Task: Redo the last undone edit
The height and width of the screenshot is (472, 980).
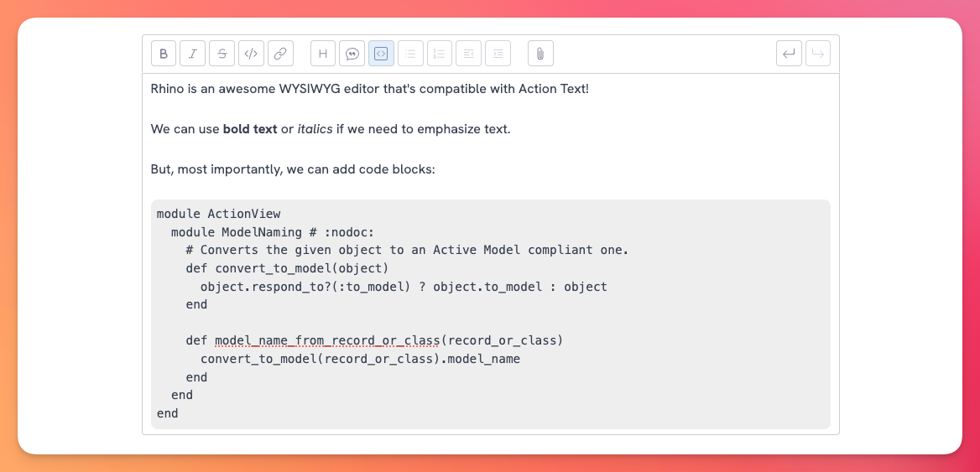Action: coord(818,54)
